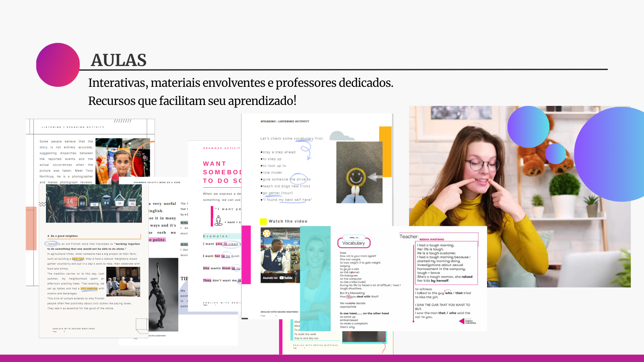Click the yellow square beside Watch the video

[263, 221]
